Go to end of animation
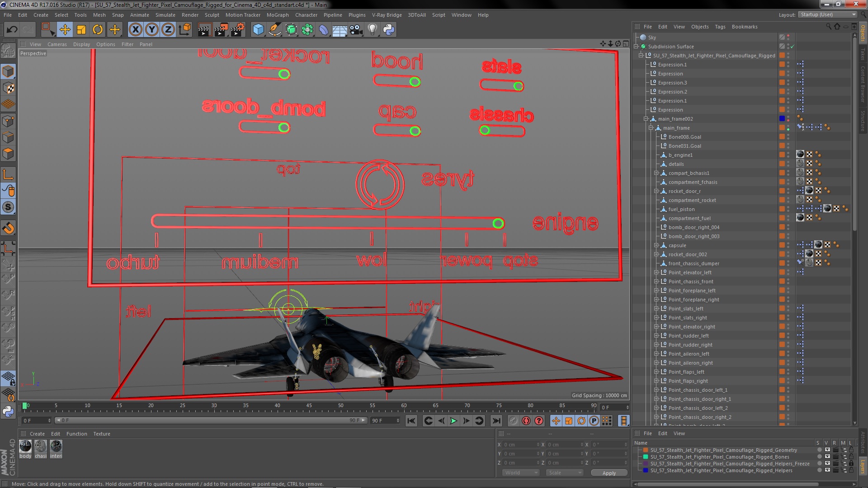The image size is (868, 488). [496, 421]
